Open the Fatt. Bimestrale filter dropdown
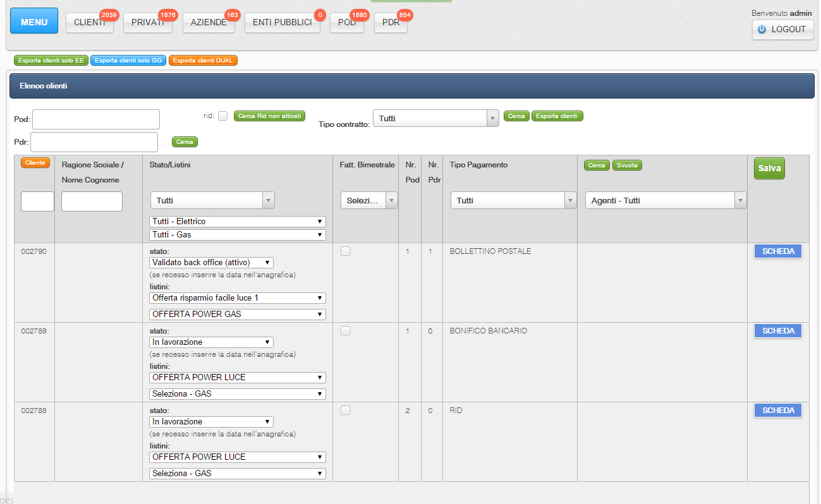 [369, 200]
